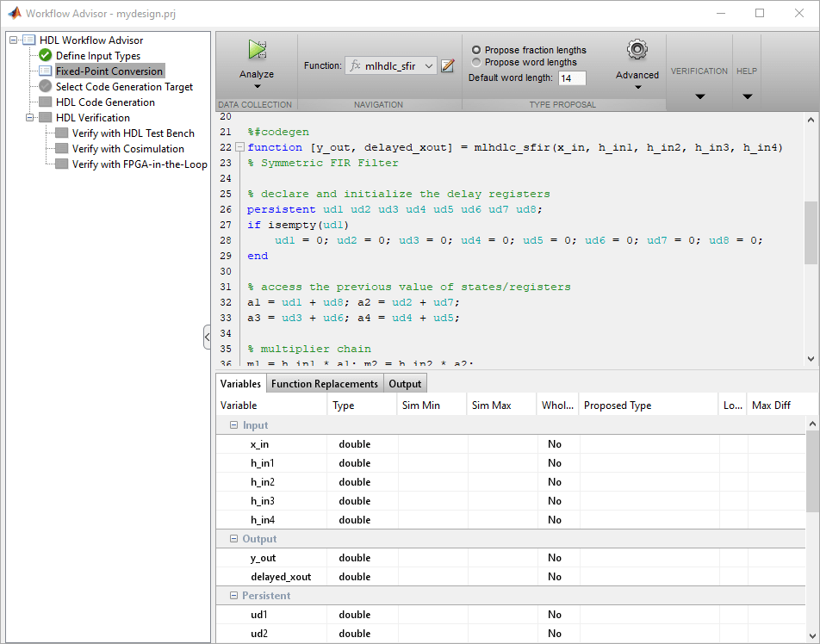820x644 pixels.
Task: Click the Verify with HDL Test Bench icon
Action: click(62, 133)
